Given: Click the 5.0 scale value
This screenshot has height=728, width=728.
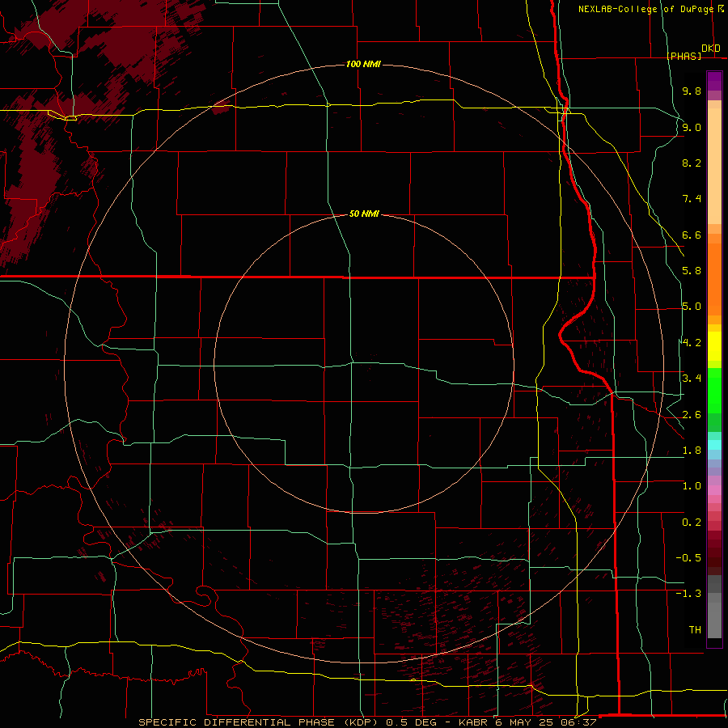Looking at the screenshot, I should click(x=692, y=307).
